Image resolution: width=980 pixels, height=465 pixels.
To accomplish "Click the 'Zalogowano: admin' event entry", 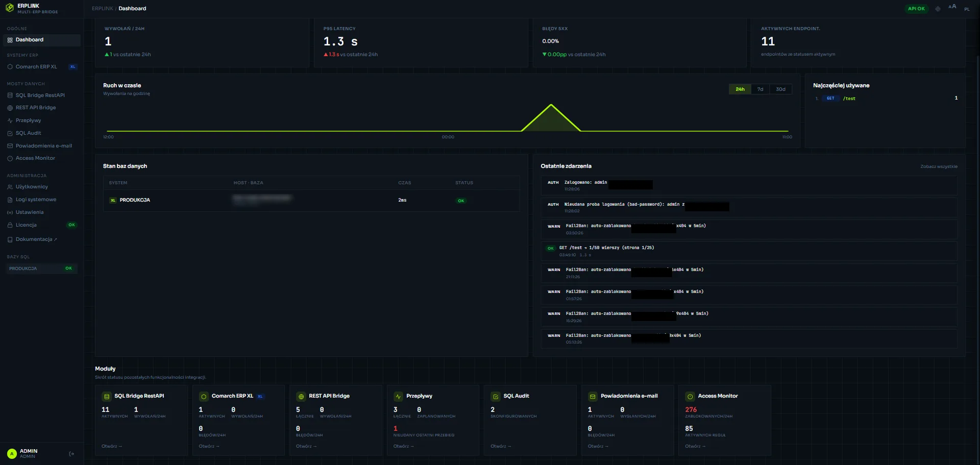I will pyautogui.click(x=749, y=186).
